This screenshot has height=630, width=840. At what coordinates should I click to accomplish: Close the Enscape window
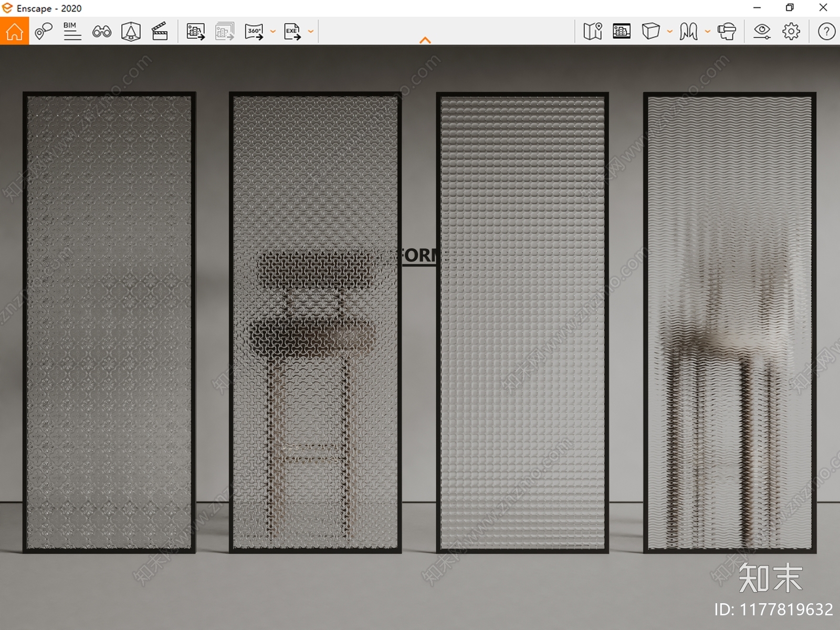[x=823, y=8]
